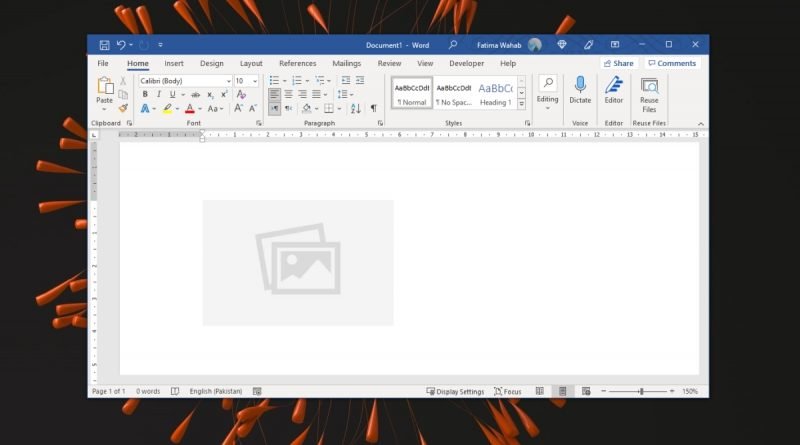Click the Multilevel list icon
The height and width of the screenshot is (445, 800).
pos(320,81)
